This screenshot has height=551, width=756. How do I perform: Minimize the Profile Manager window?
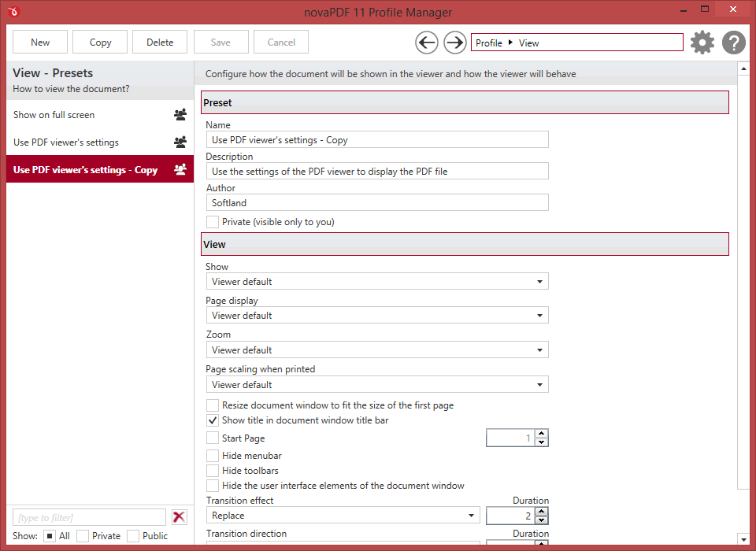tap(684, 10)
